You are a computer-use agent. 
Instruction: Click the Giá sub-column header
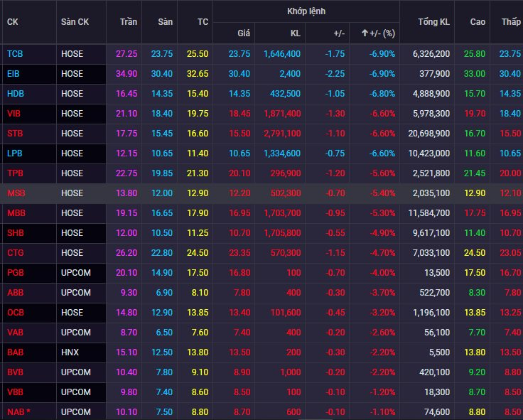point(244,33)
